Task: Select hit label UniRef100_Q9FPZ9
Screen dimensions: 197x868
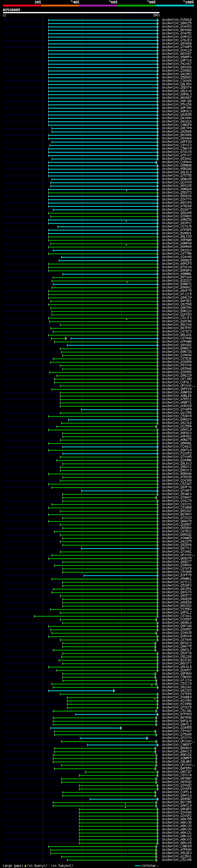Action: point(177,389)
